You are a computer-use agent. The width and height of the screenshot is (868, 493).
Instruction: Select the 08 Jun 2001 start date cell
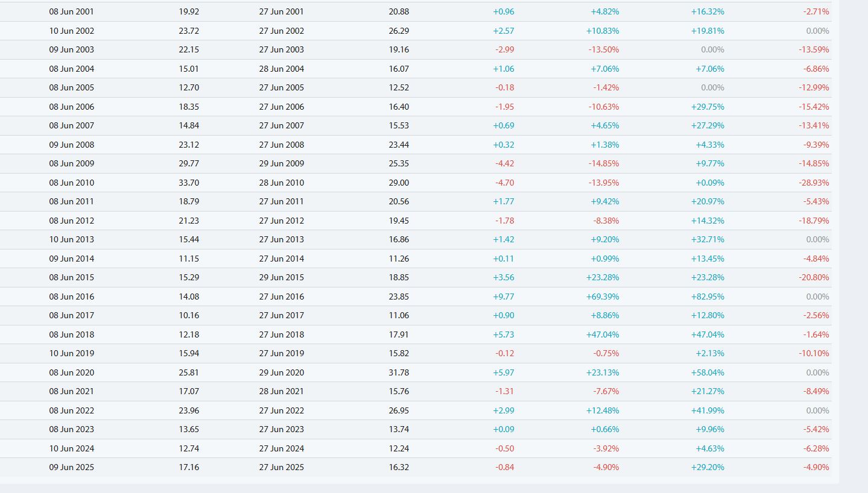point(72,11)
